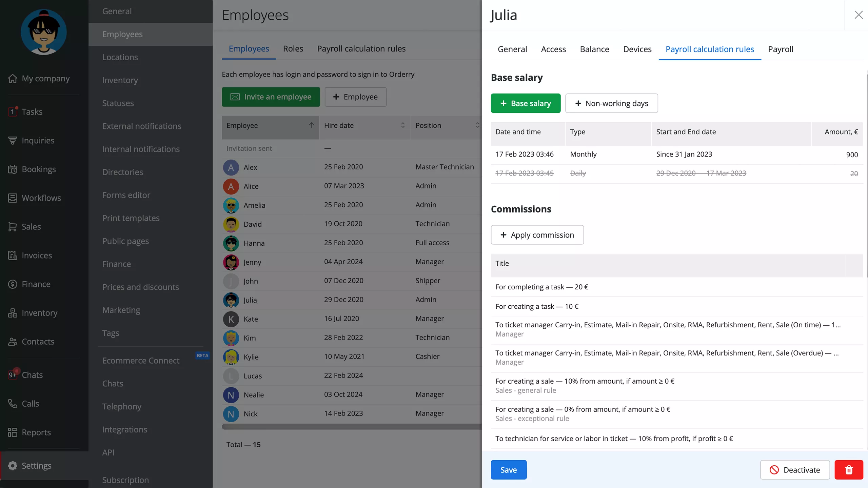Switch to the Roles tab

(293, 48)
